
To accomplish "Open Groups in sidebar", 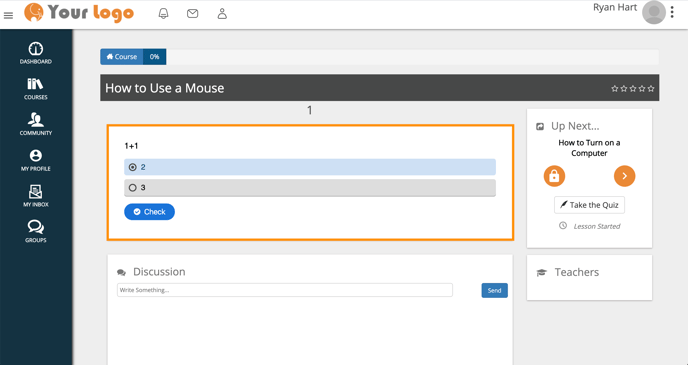I will (36, 232).
